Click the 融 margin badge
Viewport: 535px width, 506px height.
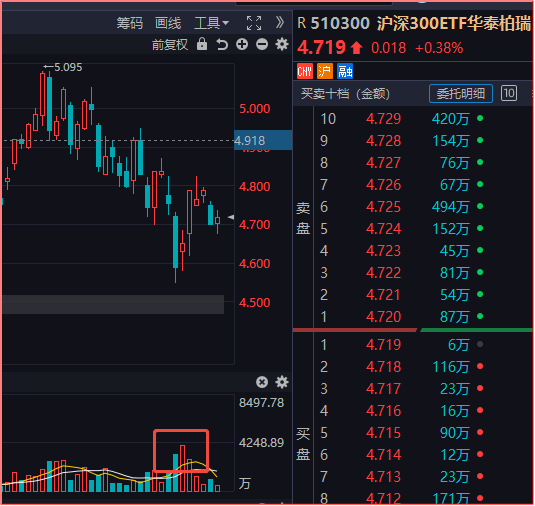[345, 71]
